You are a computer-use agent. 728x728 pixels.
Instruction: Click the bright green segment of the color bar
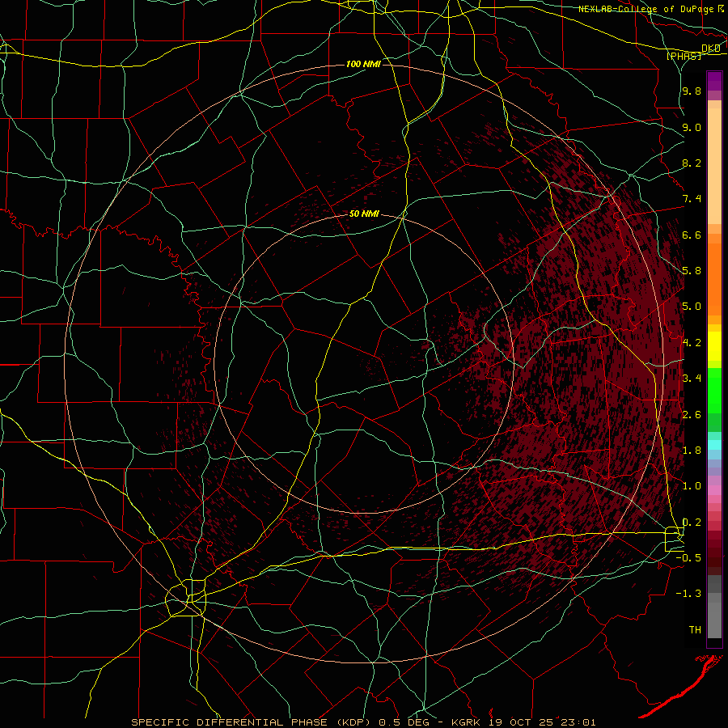point(714,391)
